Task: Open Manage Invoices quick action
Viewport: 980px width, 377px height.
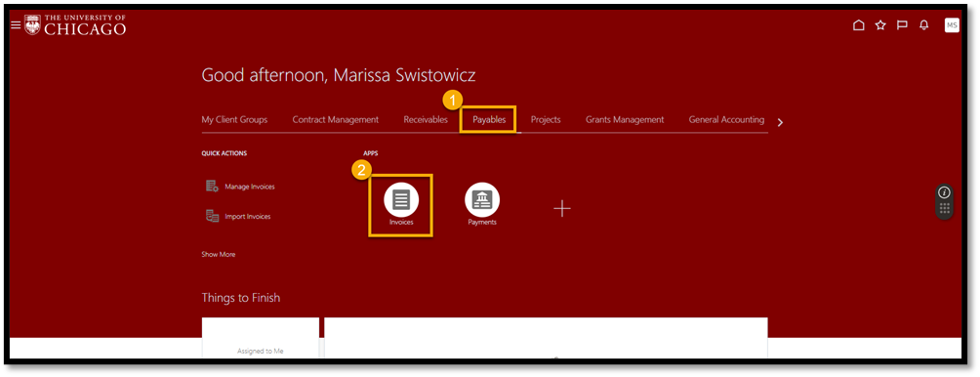Action: [x=240, y=187]
